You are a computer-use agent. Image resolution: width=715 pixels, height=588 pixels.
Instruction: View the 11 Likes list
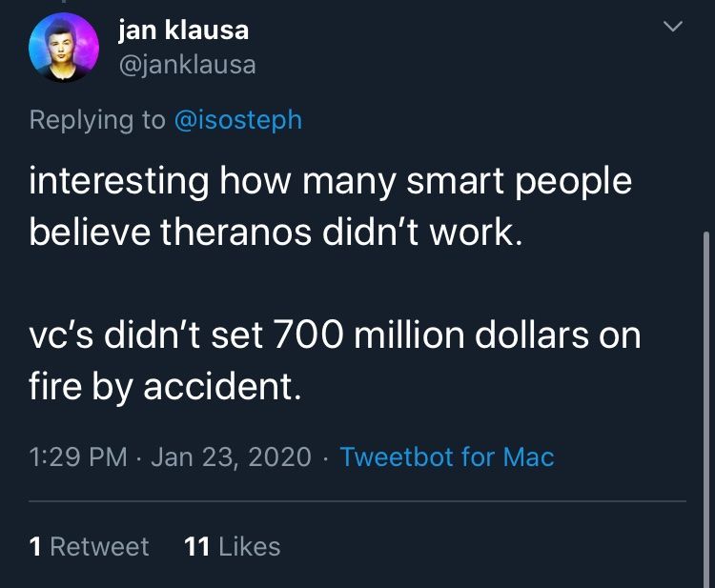232,546
